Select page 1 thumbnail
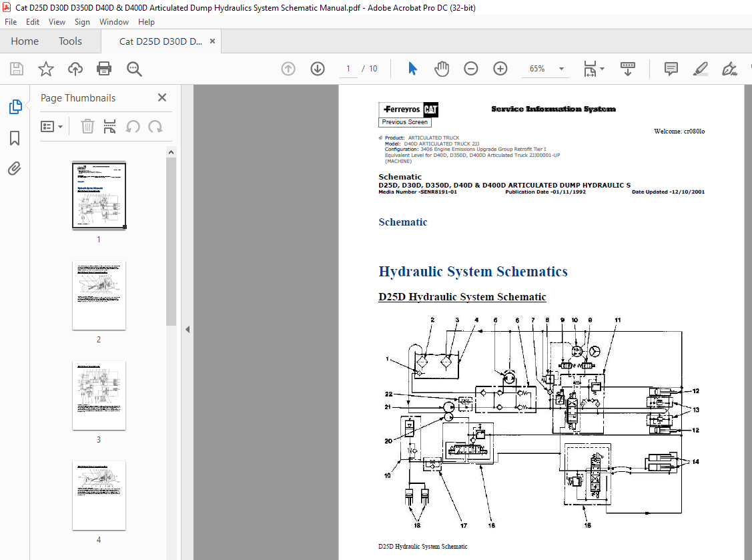The width and height of the screenshot is (752, 560). tap(99, 196)
